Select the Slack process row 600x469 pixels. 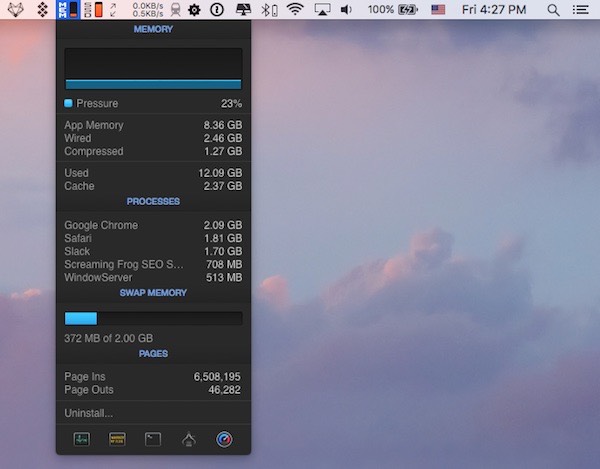pos(153,251)
